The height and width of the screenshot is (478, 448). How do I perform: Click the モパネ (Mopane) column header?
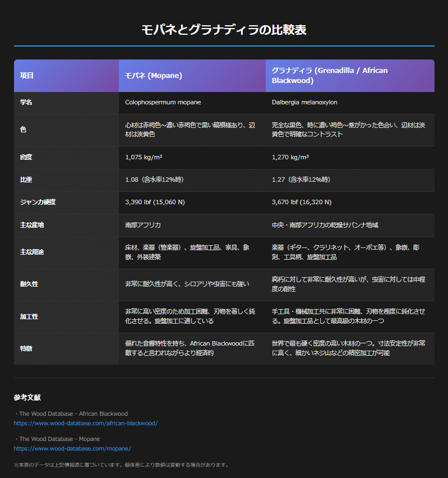click(154, 76)
